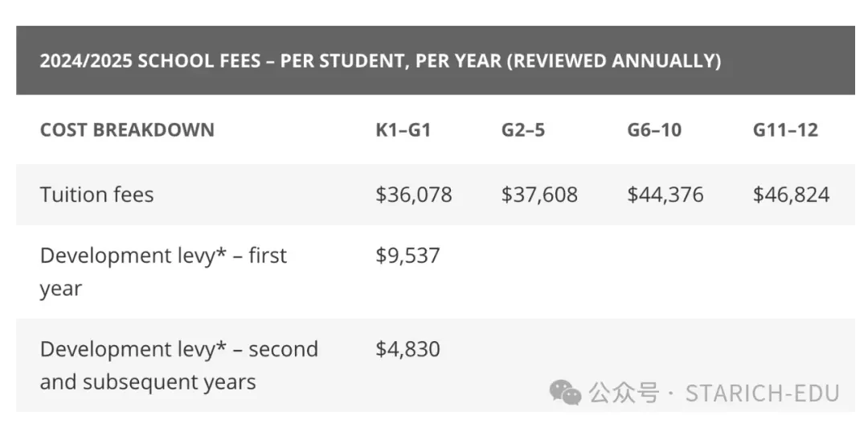The image size is (868, 428).
Task: Click the $37,608 tuition value
Action: coord(539,195)
